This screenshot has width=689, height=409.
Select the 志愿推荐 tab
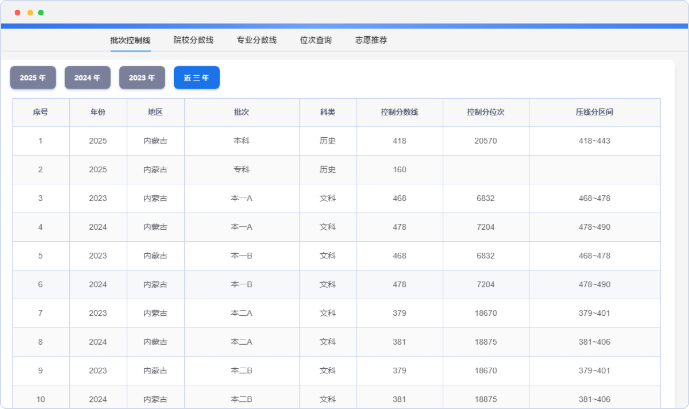tap(371, 40)
